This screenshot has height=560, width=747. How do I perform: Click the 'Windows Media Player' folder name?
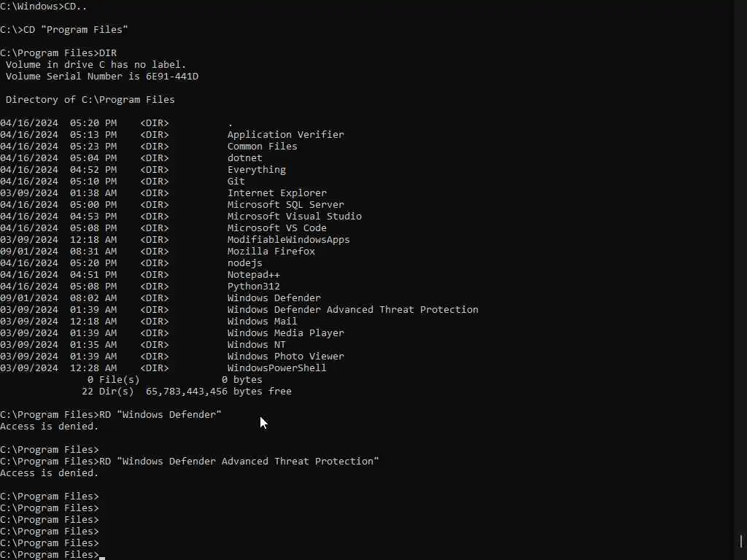coord(285,333)
